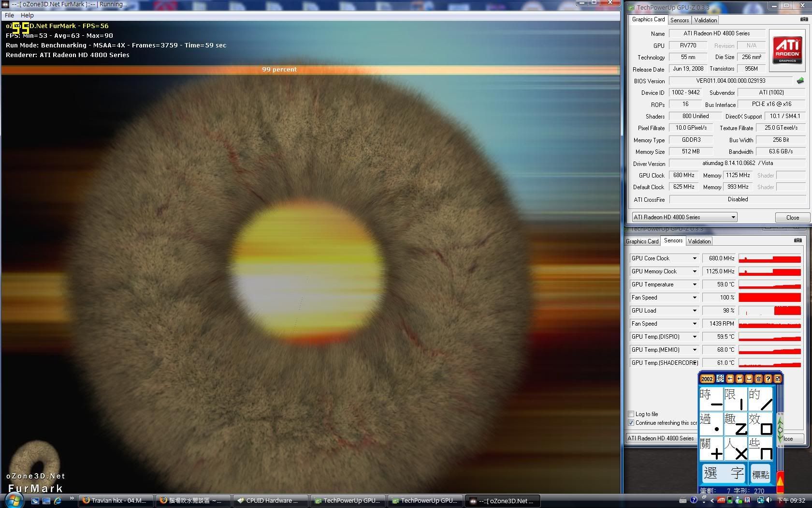Expand the Fan Speed percent sensor dropdown
Image resolution: width=812 pixels, height=508 pixels.
tap(695, 298)
